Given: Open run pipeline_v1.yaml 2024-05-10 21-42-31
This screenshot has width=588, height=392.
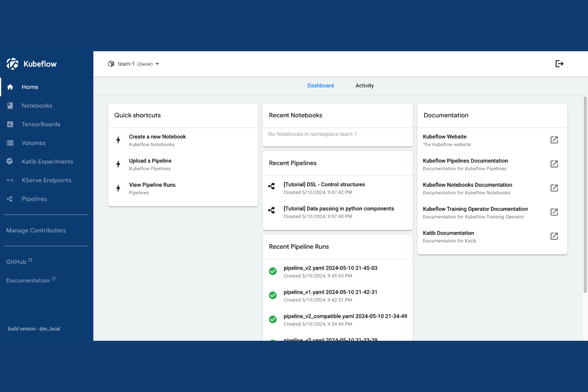Looking at the screenshot, I should (x=338, y=295).
